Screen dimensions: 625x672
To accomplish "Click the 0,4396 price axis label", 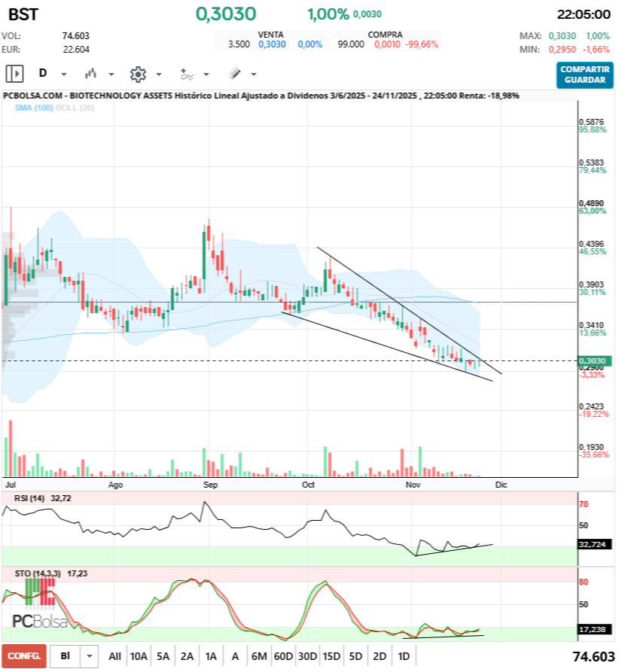I will [591, 244].
